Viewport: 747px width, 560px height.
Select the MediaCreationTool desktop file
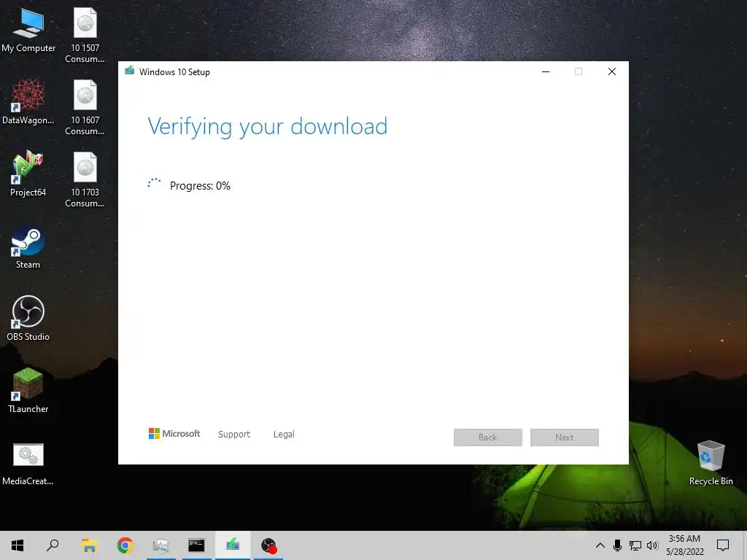(28, 464)
